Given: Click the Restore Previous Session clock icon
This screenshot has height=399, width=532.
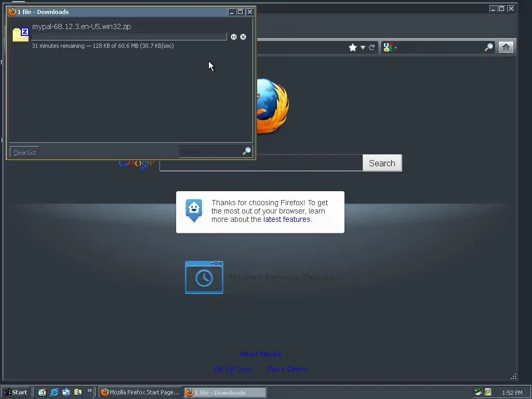Looking at the screenshot, I should pos(204,277).
